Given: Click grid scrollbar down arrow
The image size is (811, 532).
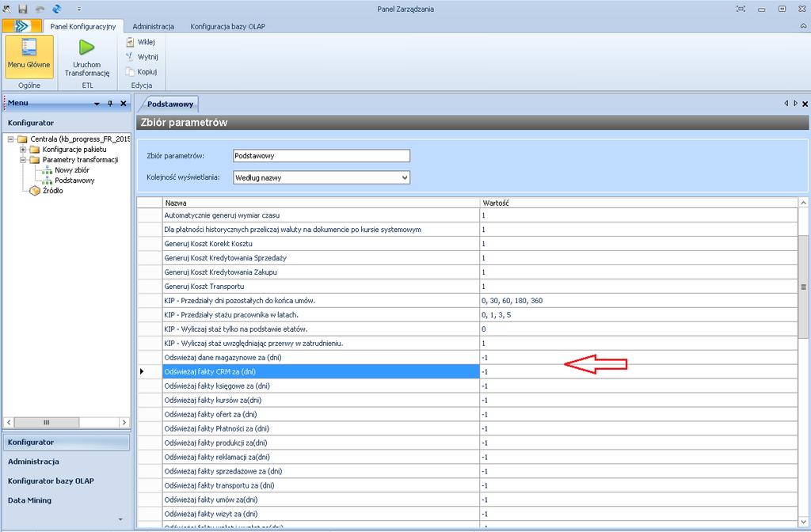Looking at the screenshot, I should coord(803,522).
